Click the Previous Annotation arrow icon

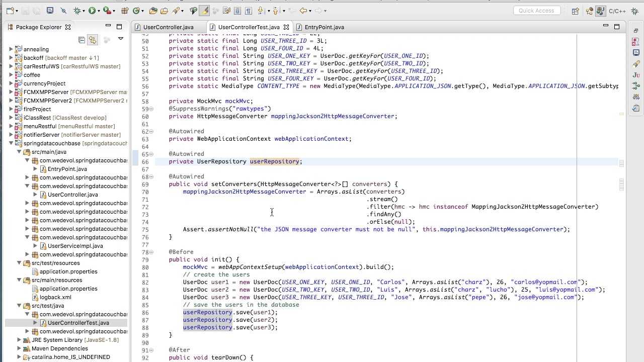(276, 11)
